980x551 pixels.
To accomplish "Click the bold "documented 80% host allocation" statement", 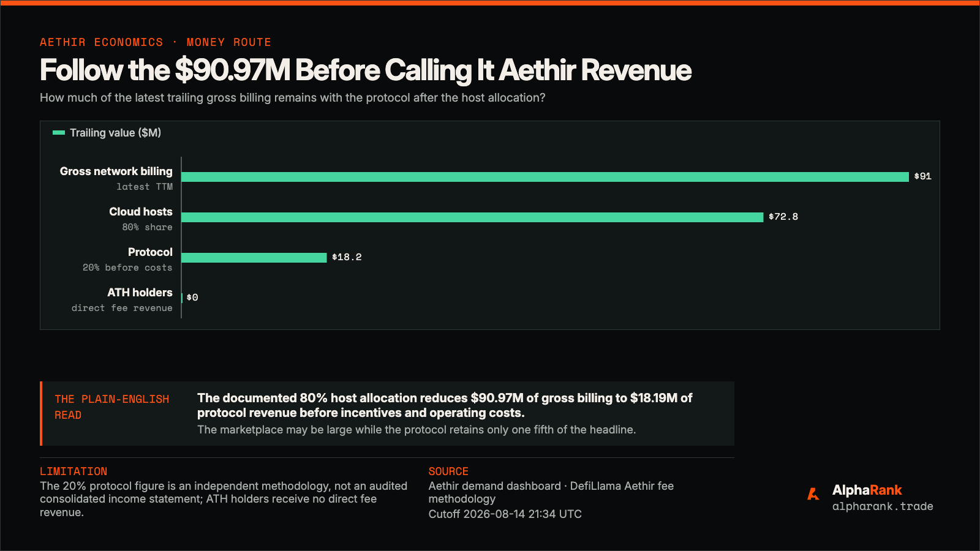I will click(445, 405).
